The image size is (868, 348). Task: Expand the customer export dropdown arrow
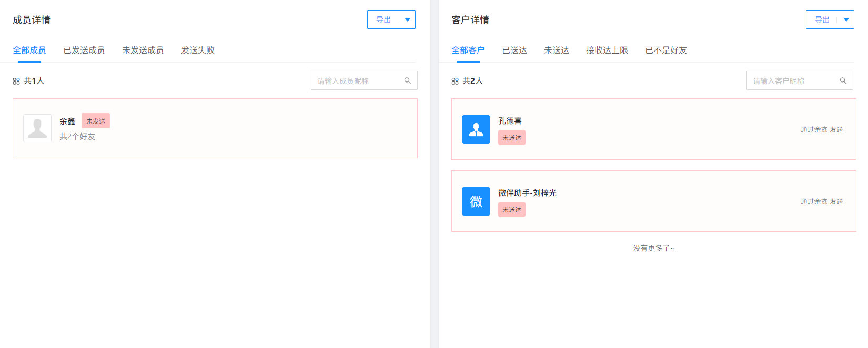click(x=846, y=20)
